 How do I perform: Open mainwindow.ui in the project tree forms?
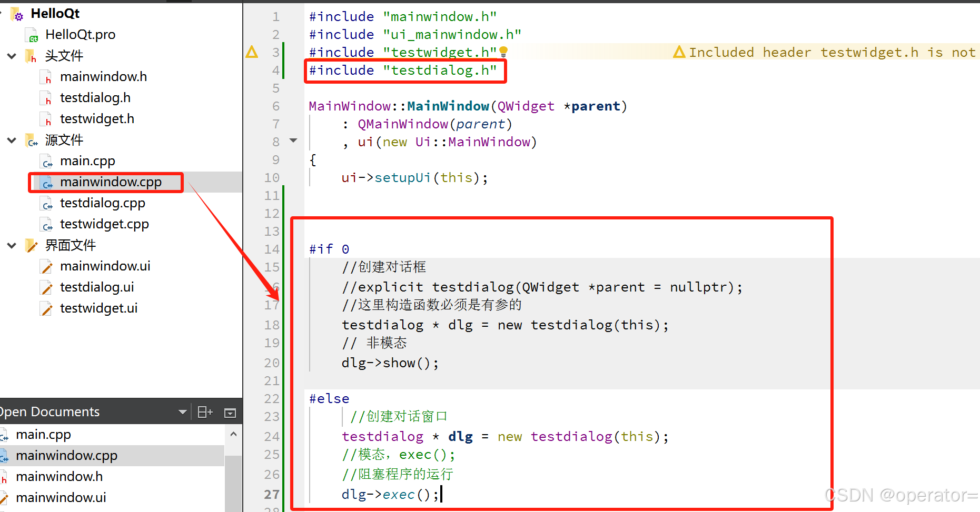coord(105,266)
